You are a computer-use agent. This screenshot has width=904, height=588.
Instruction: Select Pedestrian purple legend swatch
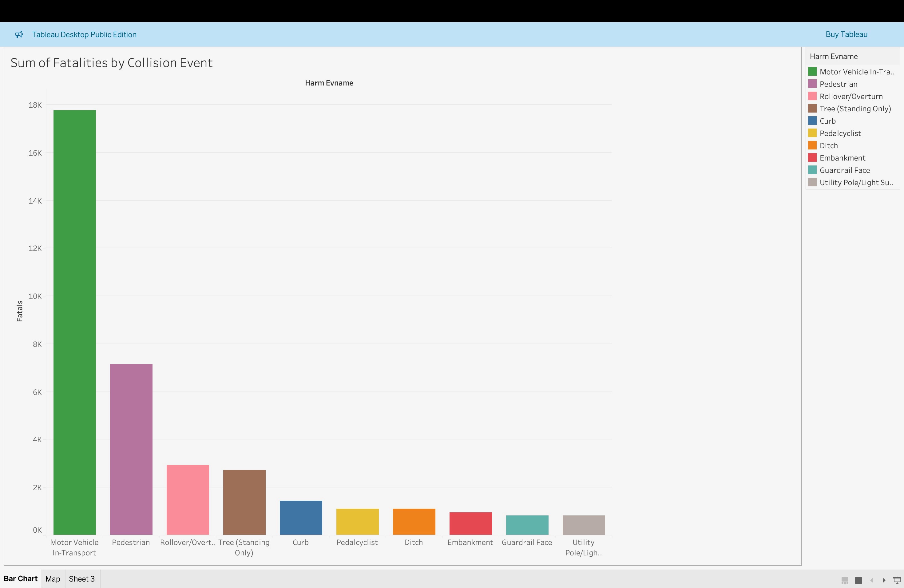pos(812,84)
